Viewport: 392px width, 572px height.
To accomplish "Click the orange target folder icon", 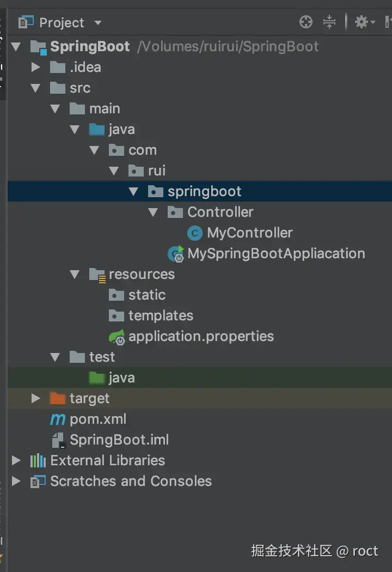I will click(x=58, y=398).
